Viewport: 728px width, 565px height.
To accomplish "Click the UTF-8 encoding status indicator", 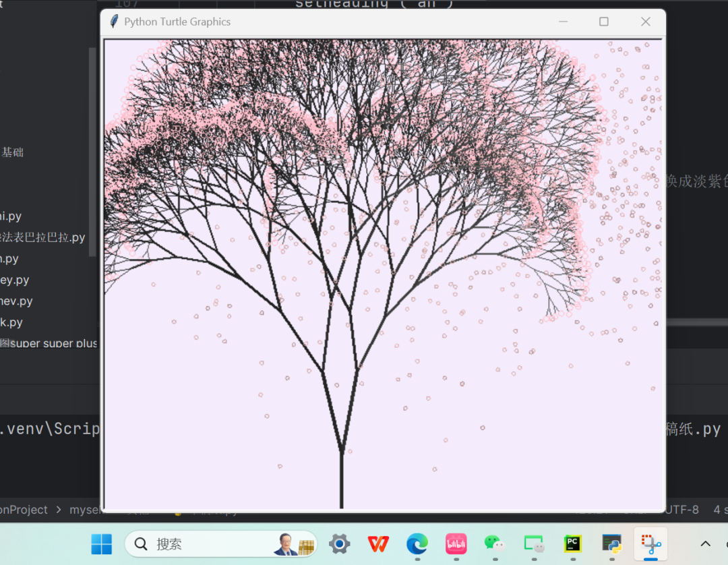I will click(682, 510).
